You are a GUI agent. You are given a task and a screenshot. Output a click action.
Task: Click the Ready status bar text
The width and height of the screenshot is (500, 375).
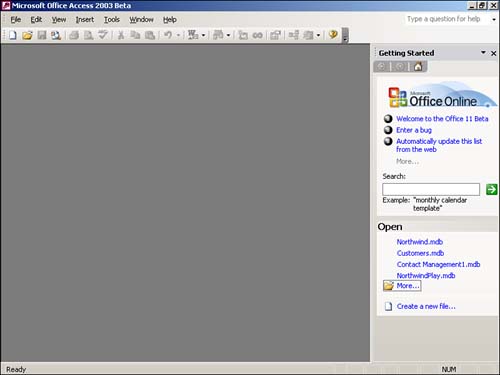point(16,369)
